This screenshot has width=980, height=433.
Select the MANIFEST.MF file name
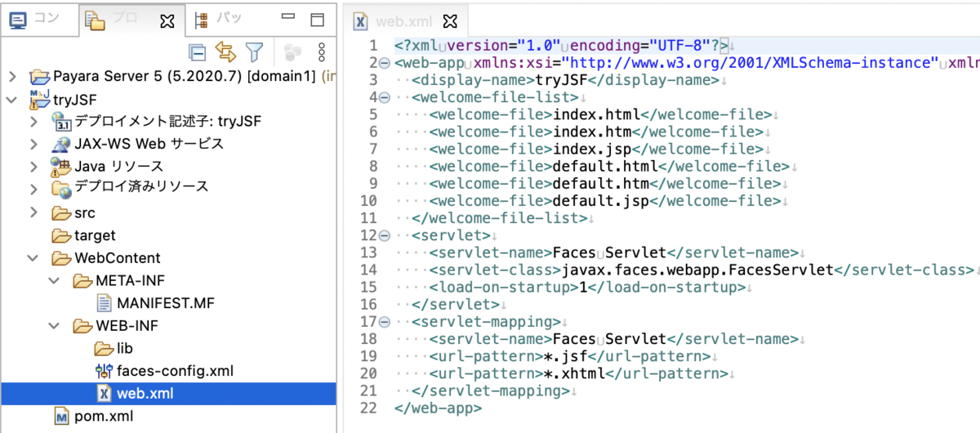click(x=167, y=304)
